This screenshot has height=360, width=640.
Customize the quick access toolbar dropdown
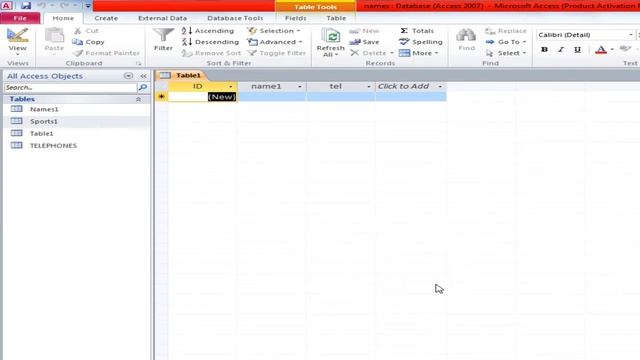(88, 6)
